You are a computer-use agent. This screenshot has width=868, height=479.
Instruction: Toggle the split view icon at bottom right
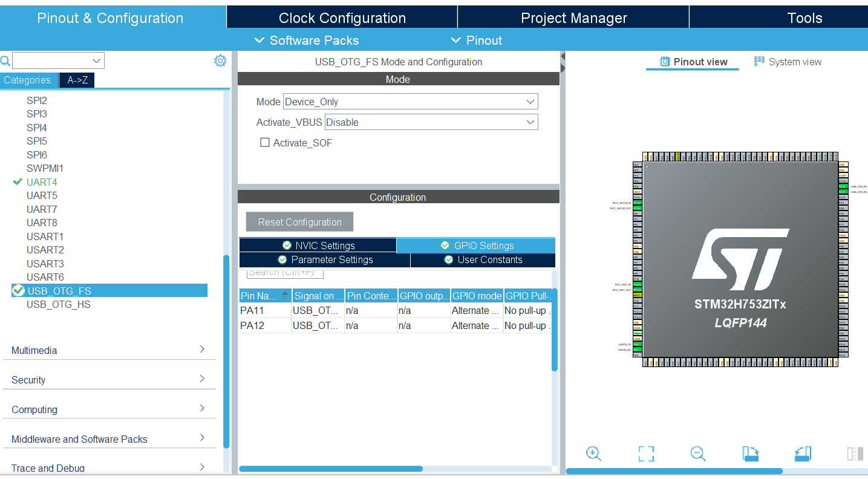click(x=855, y=454)
